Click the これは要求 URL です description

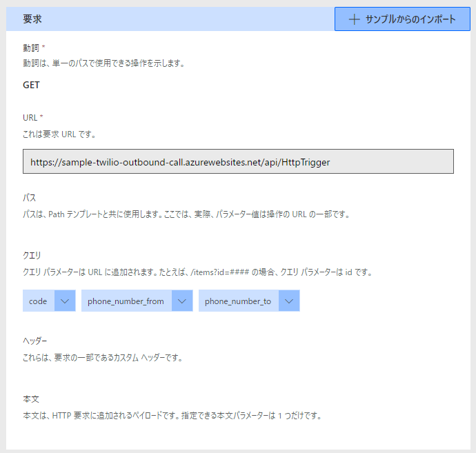[x=59, y=134]
